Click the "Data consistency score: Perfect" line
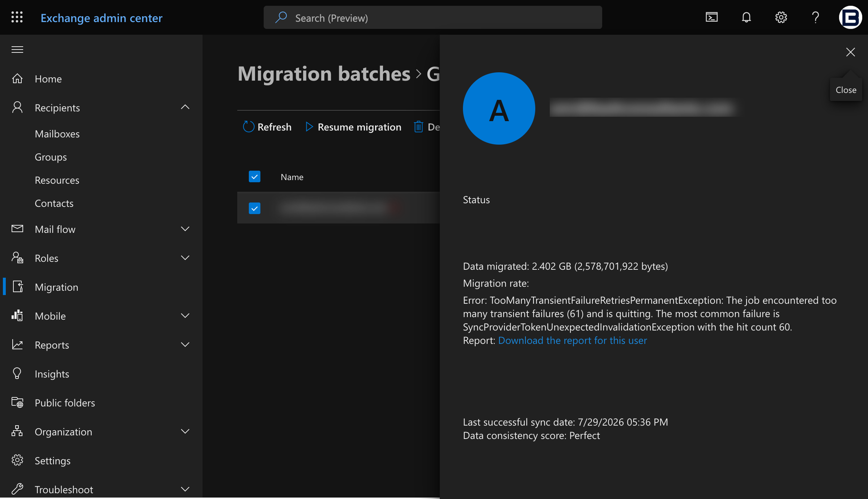The width and height of the screenshot is (868, 499). tap(531, 435)
